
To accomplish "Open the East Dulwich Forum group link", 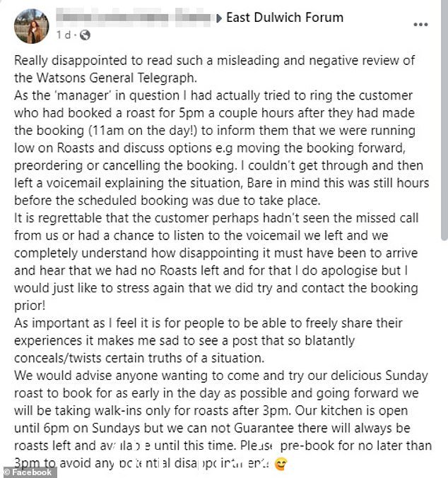I will click(285, 18).
